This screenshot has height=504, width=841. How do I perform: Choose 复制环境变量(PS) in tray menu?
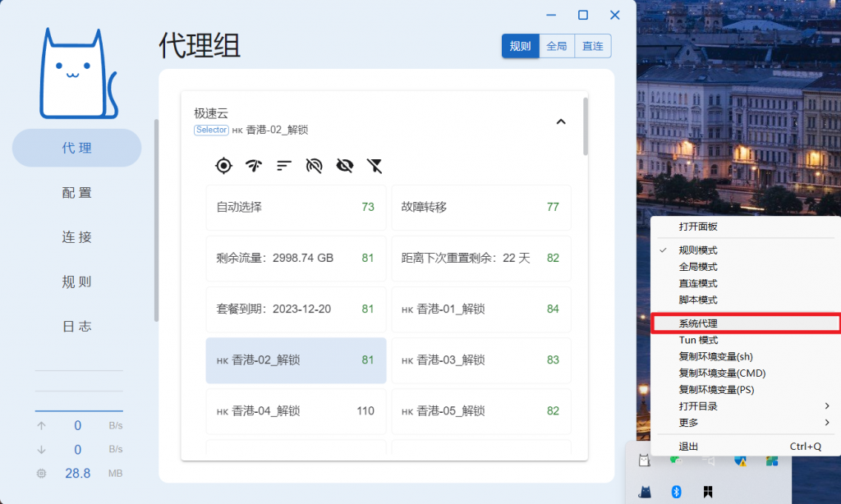coord(746,391)
